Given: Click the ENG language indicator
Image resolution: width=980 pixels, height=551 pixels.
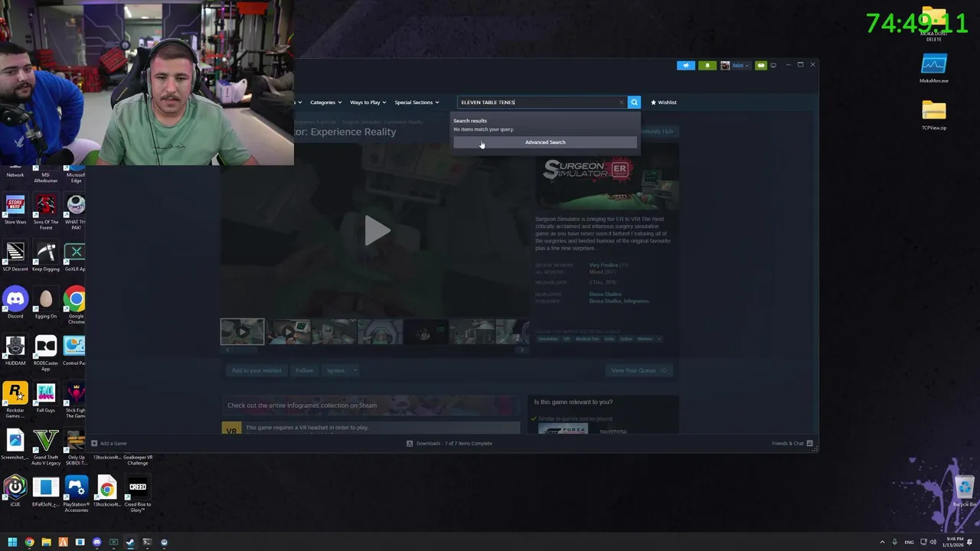Looking at the screenshot, I should pyautogui.click(x=909, y=542).
